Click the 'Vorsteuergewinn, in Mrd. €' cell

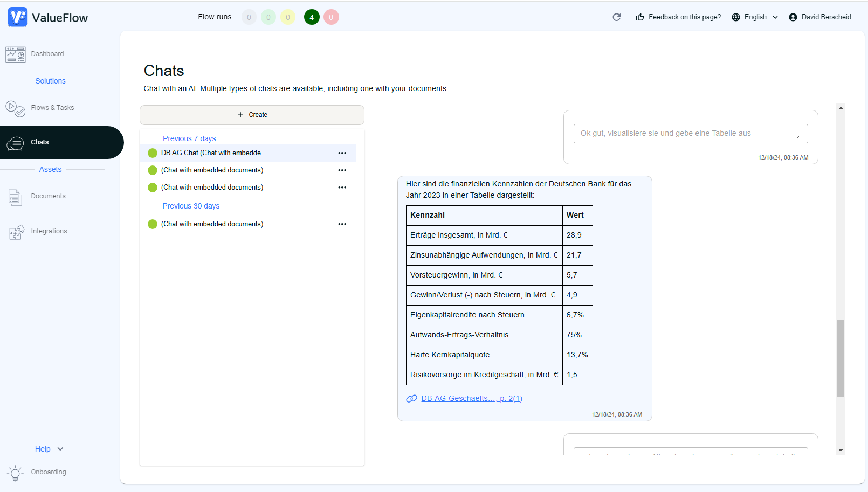[x=484, y=275]
